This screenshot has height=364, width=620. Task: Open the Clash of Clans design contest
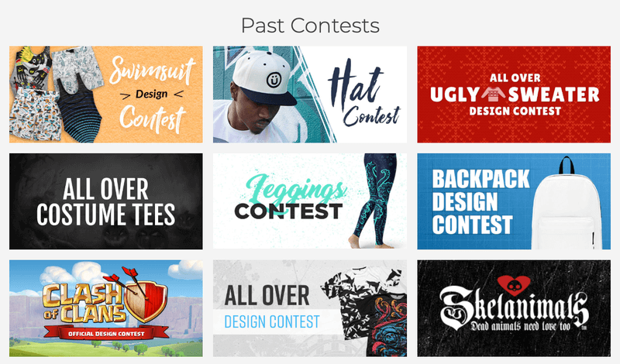coord(106,308)
